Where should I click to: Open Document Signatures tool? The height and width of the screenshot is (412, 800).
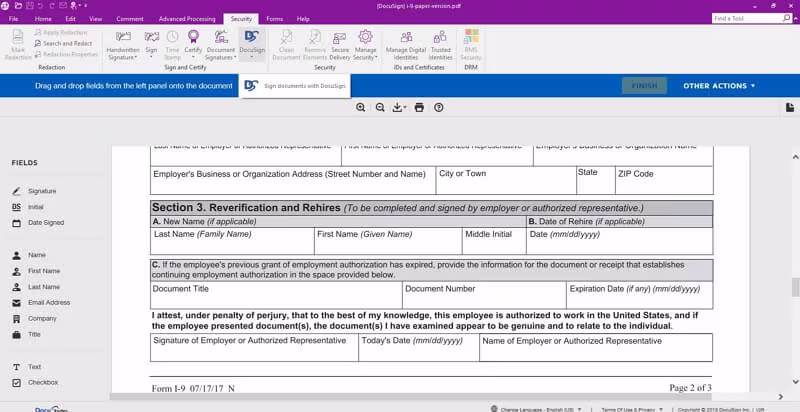pos(221,44)
